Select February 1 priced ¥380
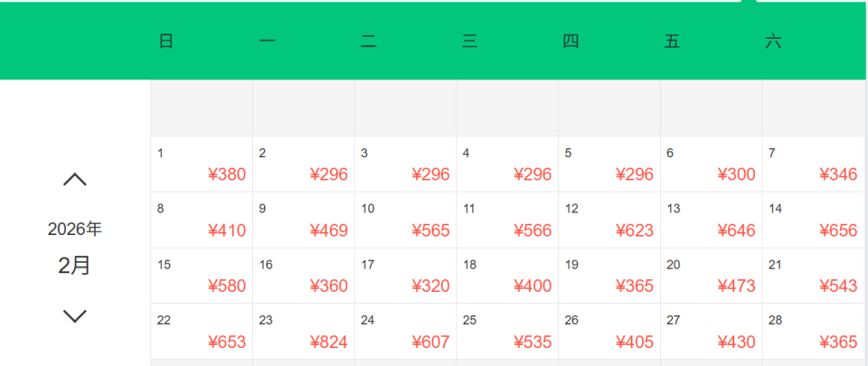The height and width of the screenshot is (366, 868). [x=202, y=164]
